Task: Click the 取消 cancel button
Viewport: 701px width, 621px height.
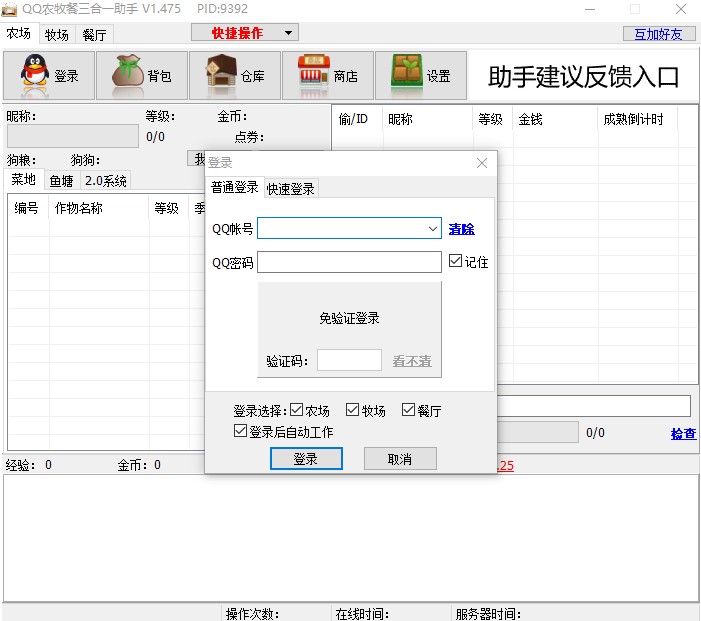Action: (x=400, y=459)
